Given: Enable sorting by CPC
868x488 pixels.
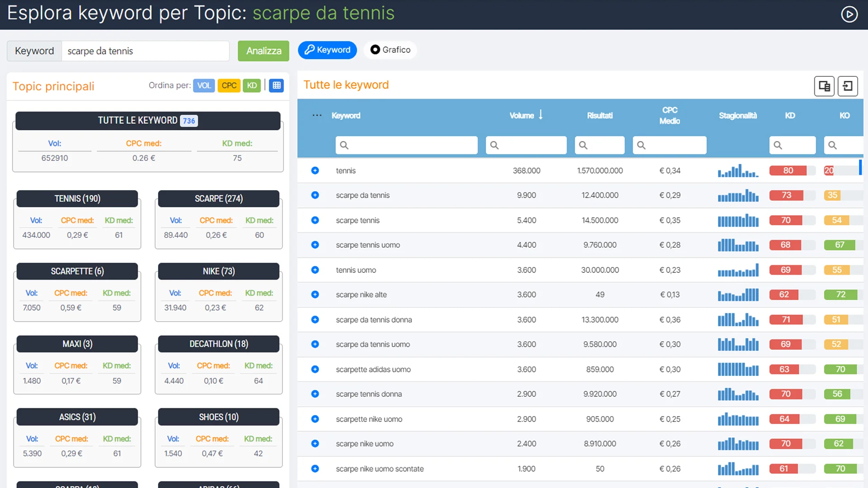Looking at the screenshot, I should pyautogui.click(x=229, y=85).
